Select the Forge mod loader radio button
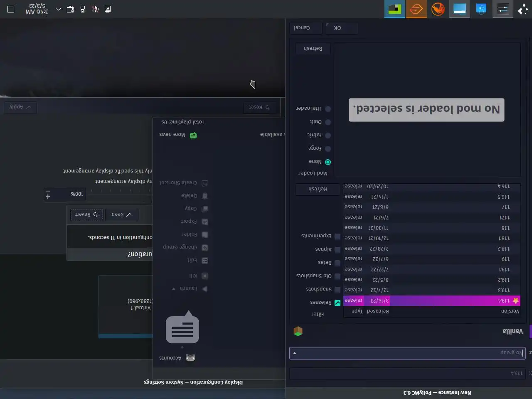Image resolution: width=532 pixels, height=399 pixels. pos(328,149)
